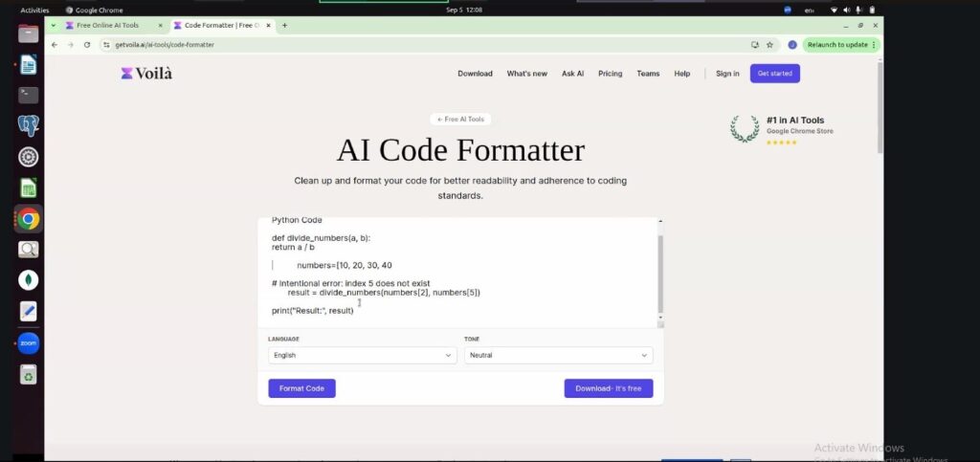Open the Help nav item
Viewport: 980px width, 462px height.
point(681,74)
